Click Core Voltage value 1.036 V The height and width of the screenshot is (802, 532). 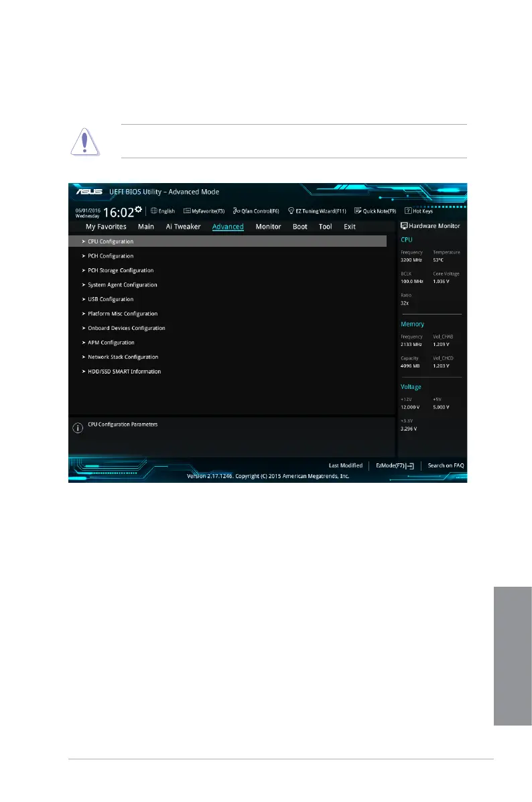pyautogui.click(x=441, y=282)
